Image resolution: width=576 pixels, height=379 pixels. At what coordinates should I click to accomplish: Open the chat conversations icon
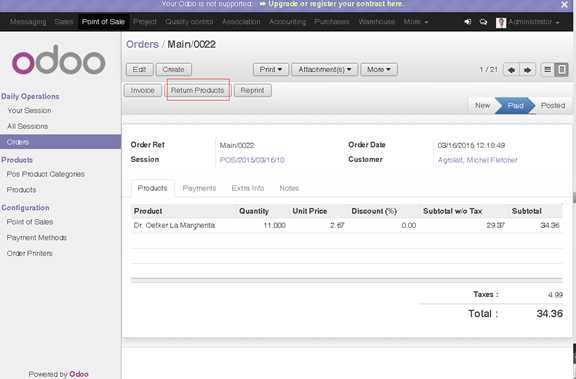coord(483,22)
